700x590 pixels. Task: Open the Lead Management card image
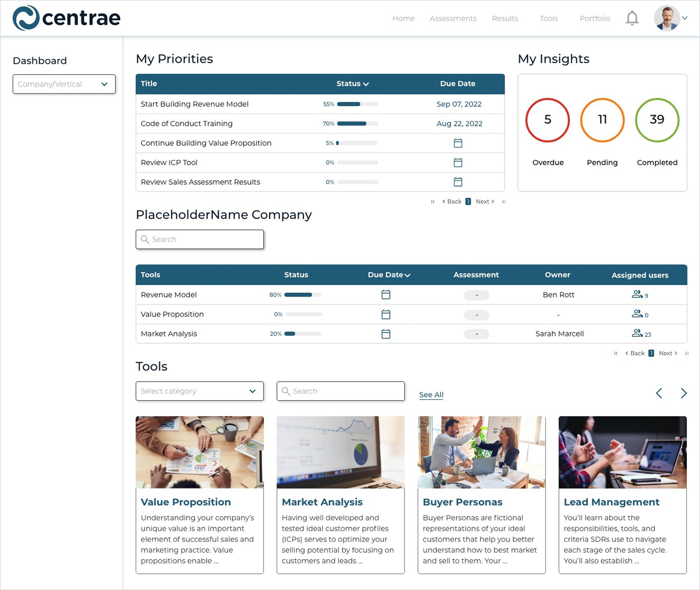tap(623, 452)
